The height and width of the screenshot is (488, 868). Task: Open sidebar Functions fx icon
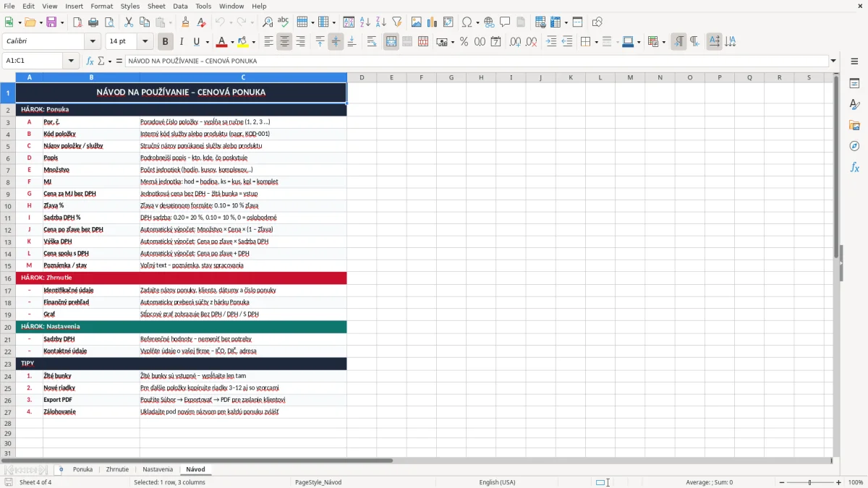(854, 168)
